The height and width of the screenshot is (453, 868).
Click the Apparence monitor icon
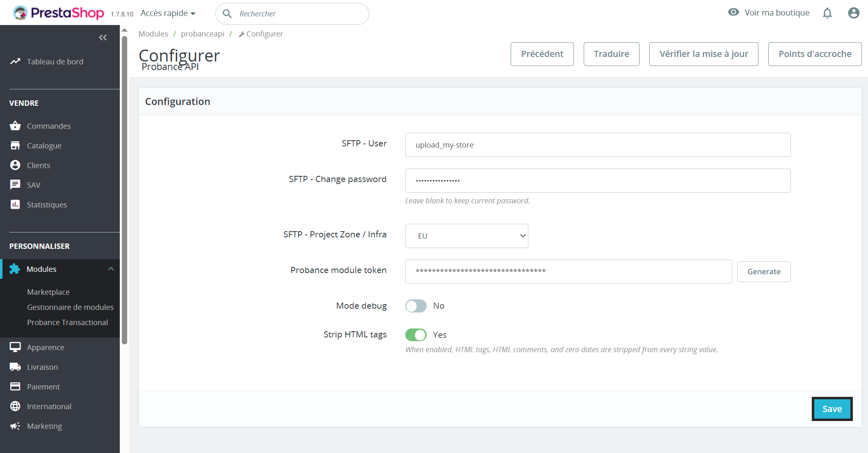point(15,347)
